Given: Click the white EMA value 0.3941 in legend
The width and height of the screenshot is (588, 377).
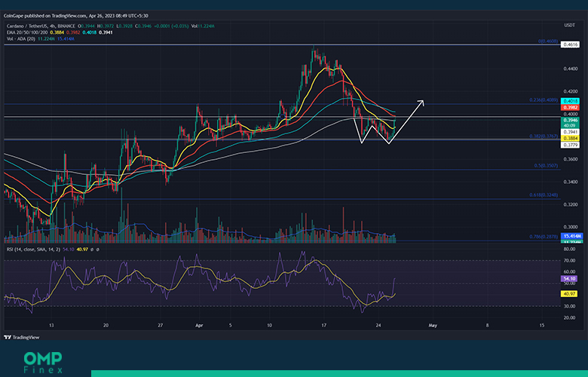Looking at the screenshot, I should pyautogui.click(x=106, y=32).
